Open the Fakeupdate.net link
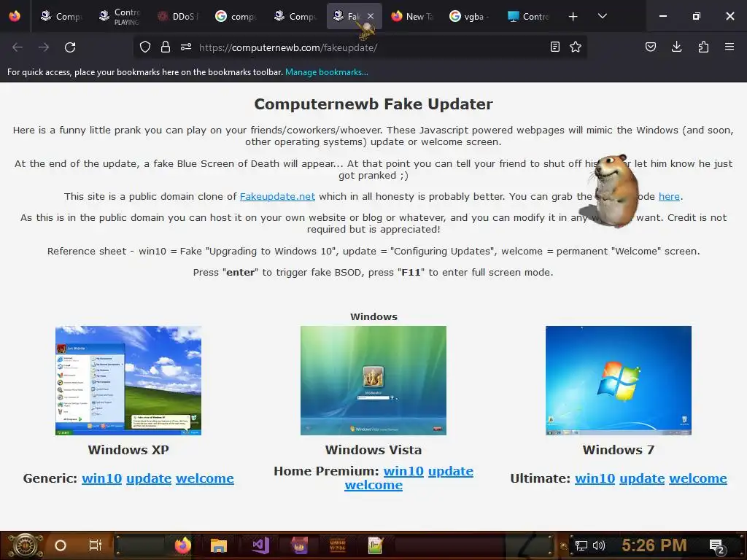The image size is (747, 560). (x=277, y=196)
